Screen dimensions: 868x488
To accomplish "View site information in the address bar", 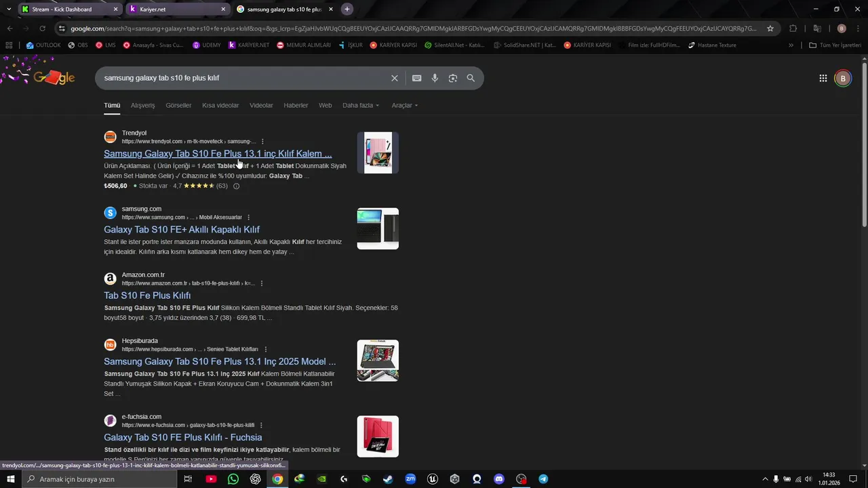I will (62, 28).
